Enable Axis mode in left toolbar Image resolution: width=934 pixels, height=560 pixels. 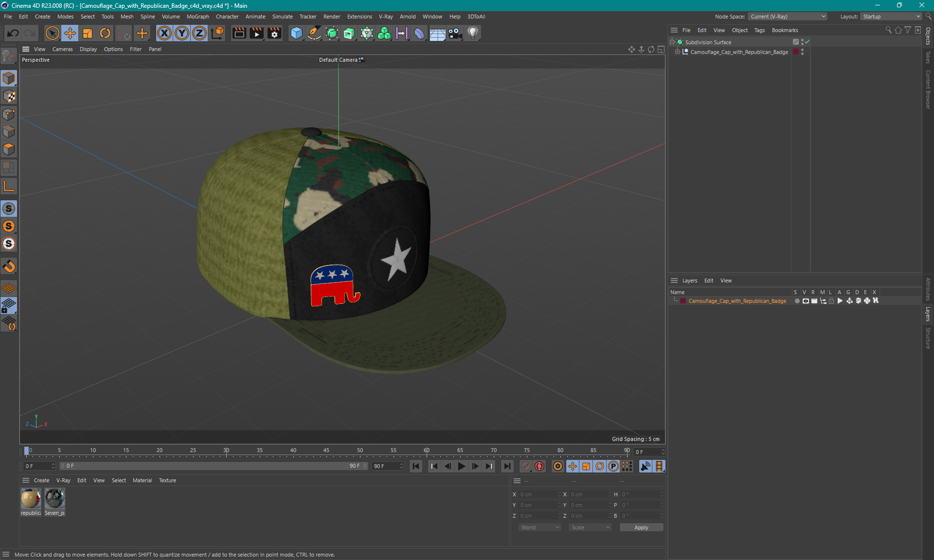click(9, 186)
